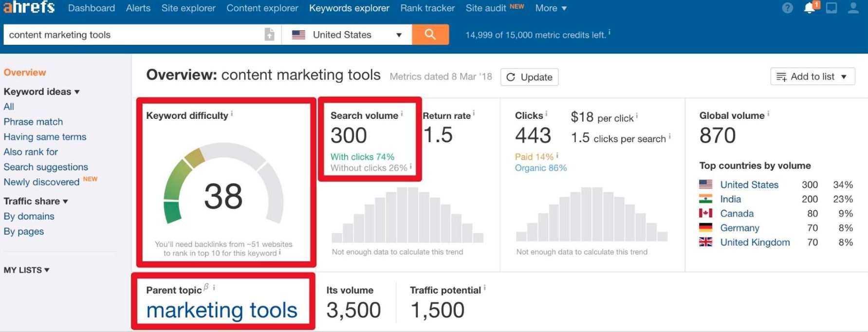Open the United States country dropdown

point(347,35)
